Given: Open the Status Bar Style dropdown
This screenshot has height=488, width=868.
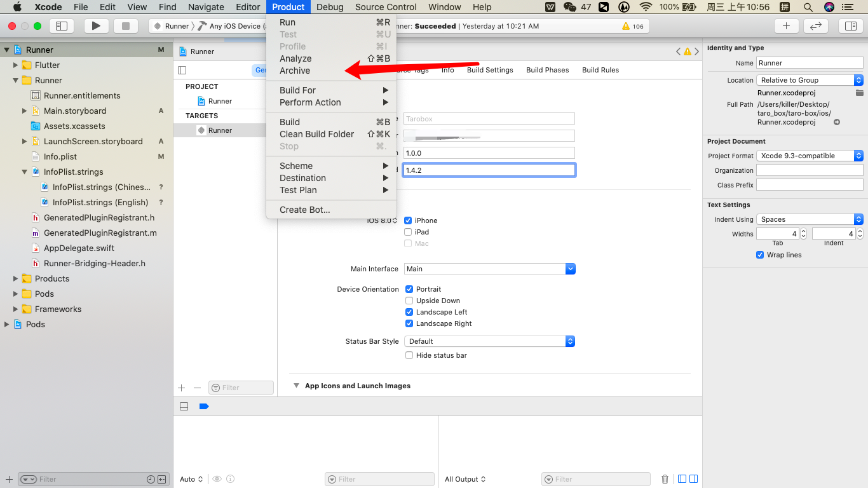Looking at the screenshot, I should click(x=490, y=341).
